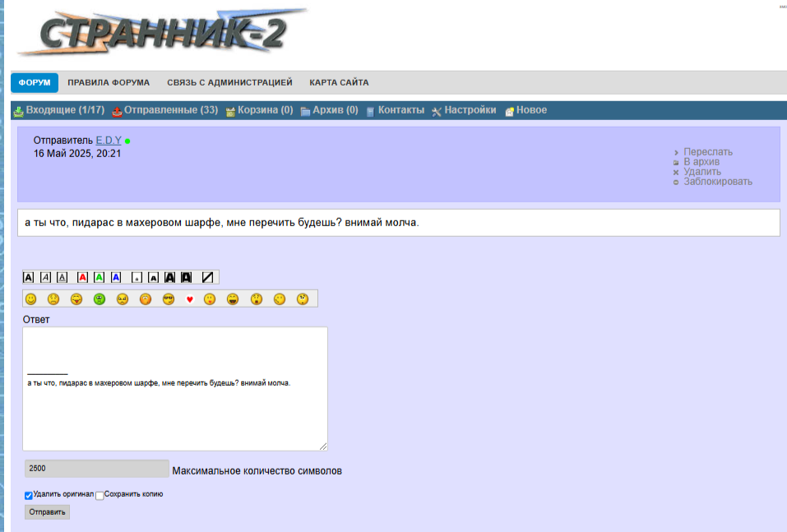Open sender profile link E.D.Y
The image size is (787, 532).
click(x=109, y=141)
